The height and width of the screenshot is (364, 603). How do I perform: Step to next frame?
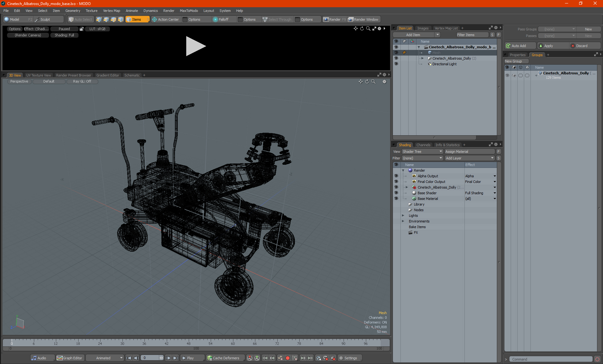click(168, 358)
